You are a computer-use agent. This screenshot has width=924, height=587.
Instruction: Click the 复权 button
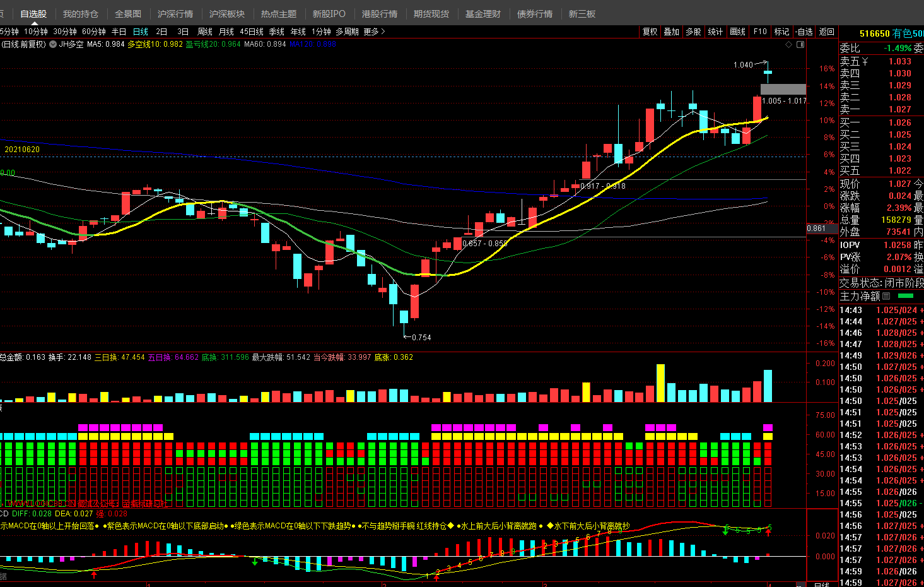click(x=650, y=32)
